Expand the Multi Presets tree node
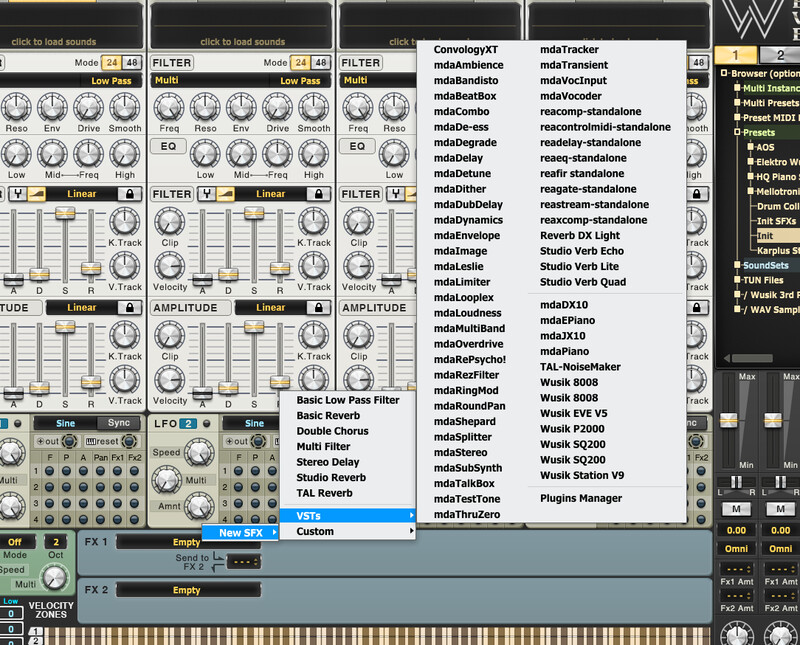The width and height of the screenshot is (800, 645). [x=737, y=103]
